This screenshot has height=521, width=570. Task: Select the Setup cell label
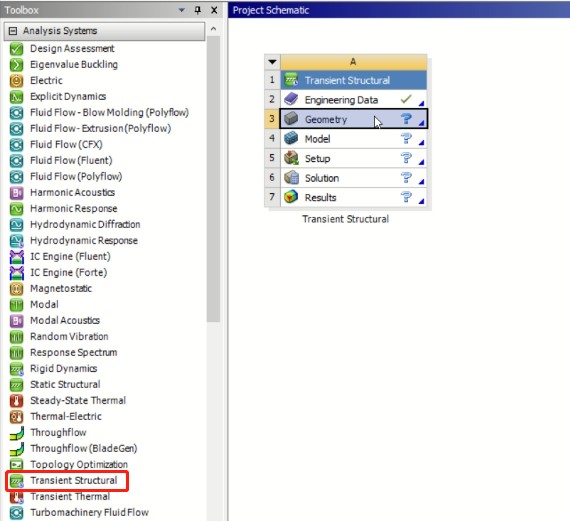[x=318, y=159]
